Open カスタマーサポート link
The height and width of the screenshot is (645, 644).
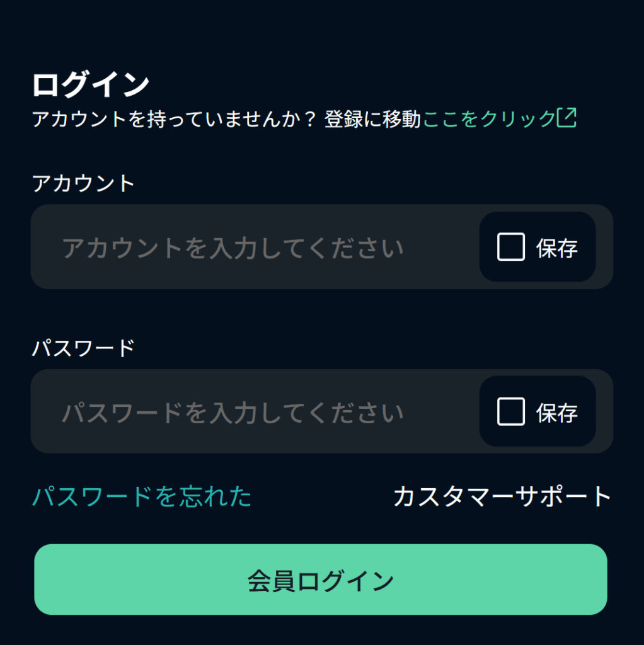(x=502, y=496)
